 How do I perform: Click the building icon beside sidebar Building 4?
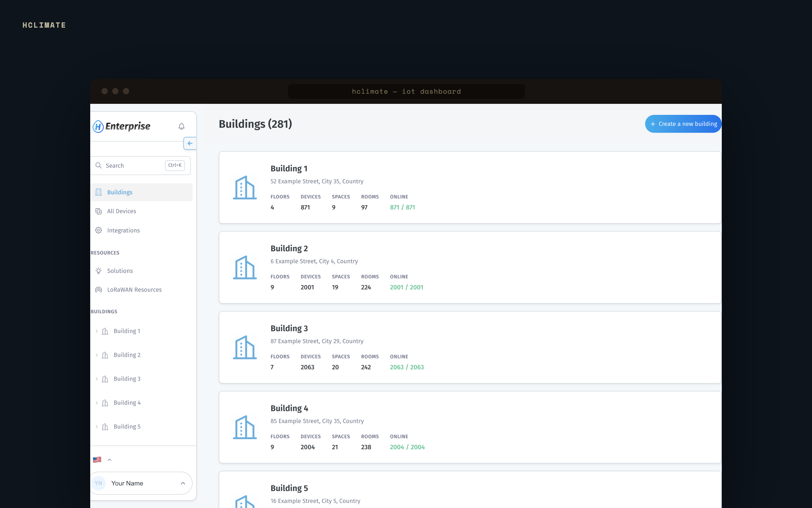tap(105, 403)
